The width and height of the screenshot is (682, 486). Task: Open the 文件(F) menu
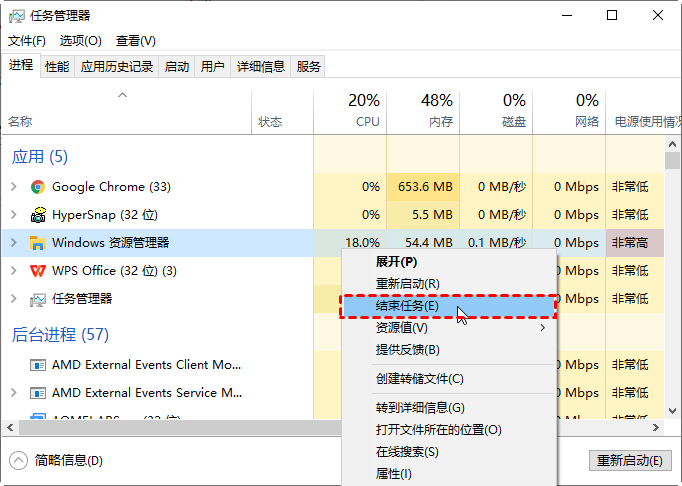27,41
